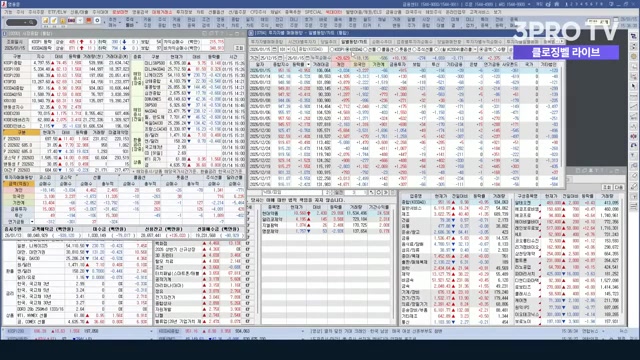Click the 종합(KOSDAQ) name input field
The width and height of the screenshot is (640, 360).
pos(313,49)
